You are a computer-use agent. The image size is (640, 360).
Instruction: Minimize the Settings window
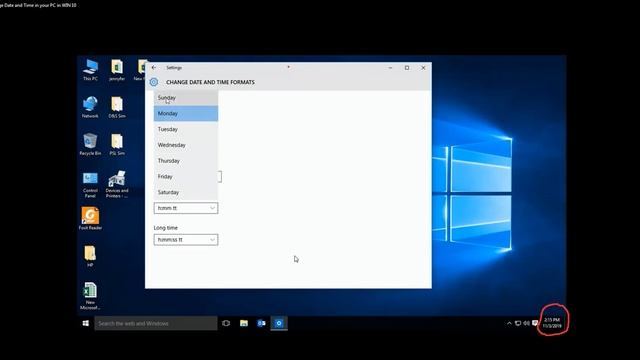(x=390, y=68)
